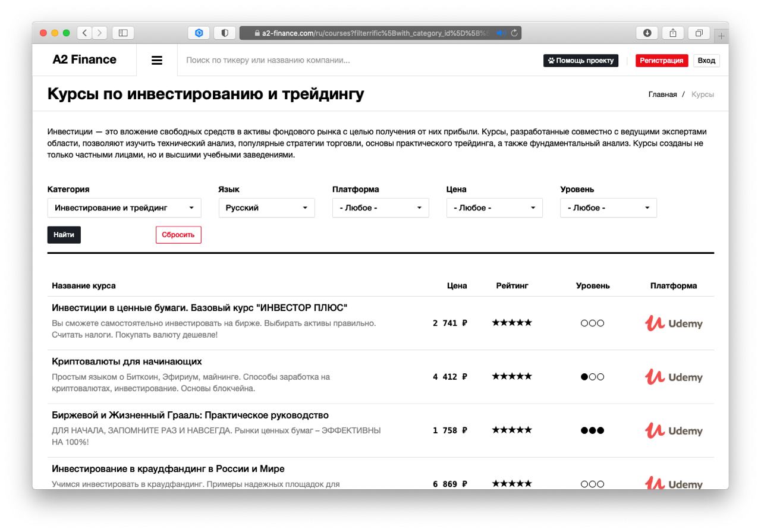
Task: Open the hamburger menu icon
Action: (157, 60)
